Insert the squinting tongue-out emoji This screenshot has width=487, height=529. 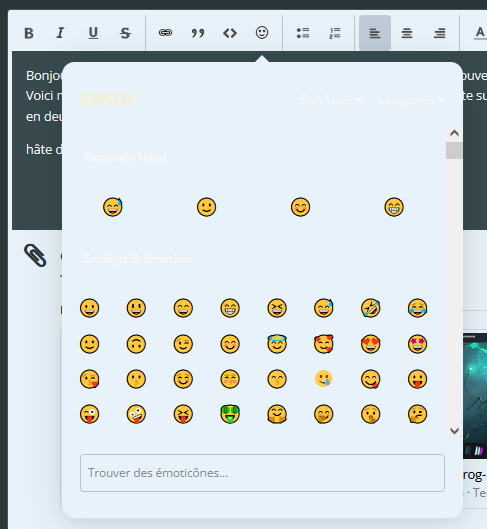(183, 414)
